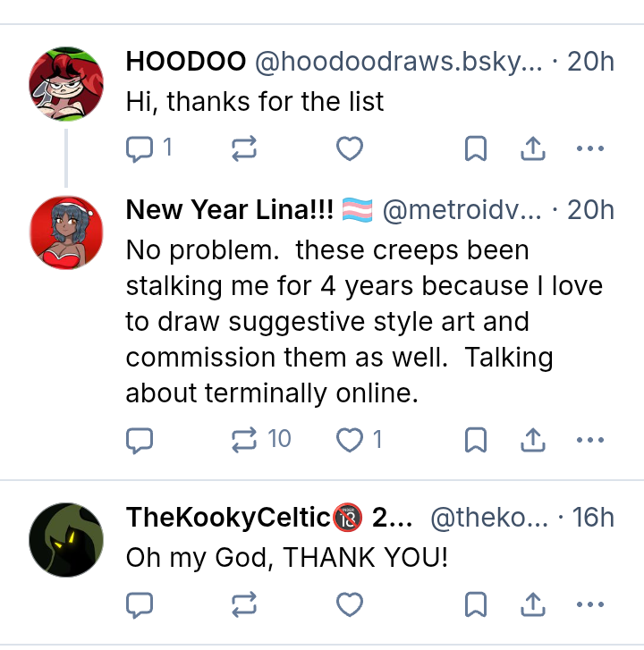
Task: Repost HOODOO's thanks post
Action: tap(244, 149)
